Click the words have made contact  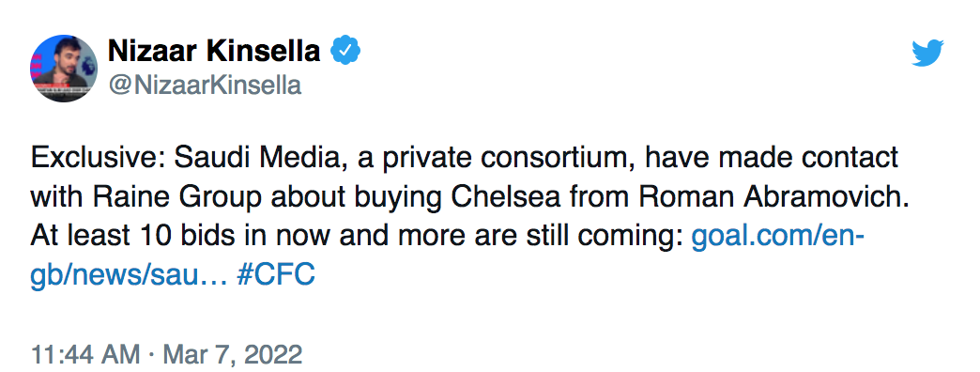772,158
